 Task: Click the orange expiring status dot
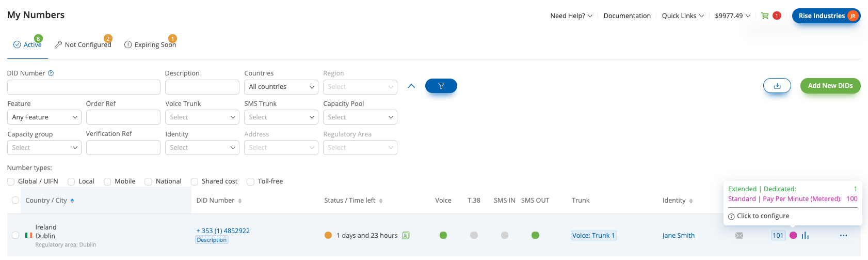(x=328, y=235)
